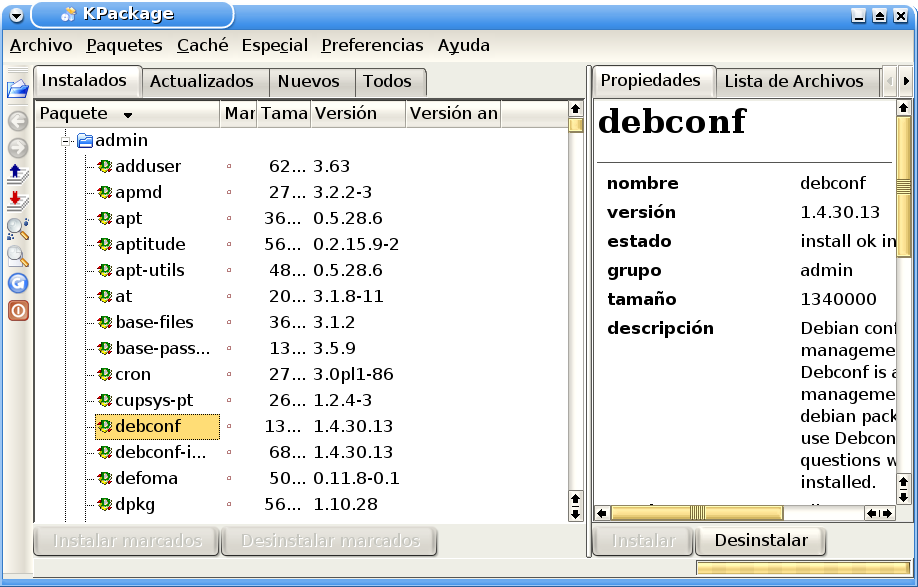The image size is (918, 587).
Task: Open the window menu in title bar
Action: [x=15, y=15]
